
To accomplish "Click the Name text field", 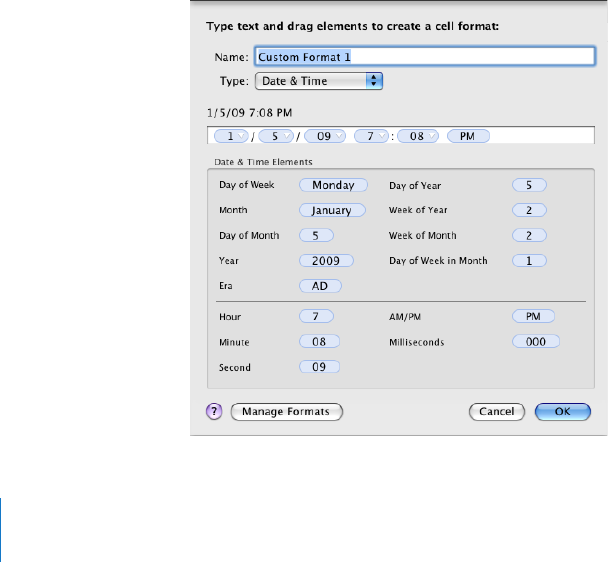I will click(x=425, y=57).
